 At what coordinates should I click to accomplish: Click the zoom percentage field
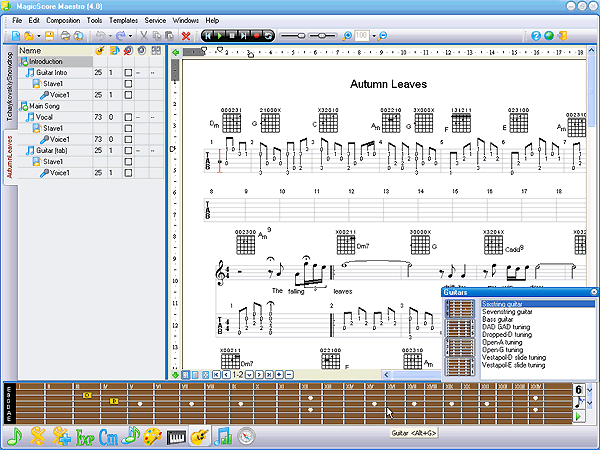pyautogui.click(x=362, y=36)
